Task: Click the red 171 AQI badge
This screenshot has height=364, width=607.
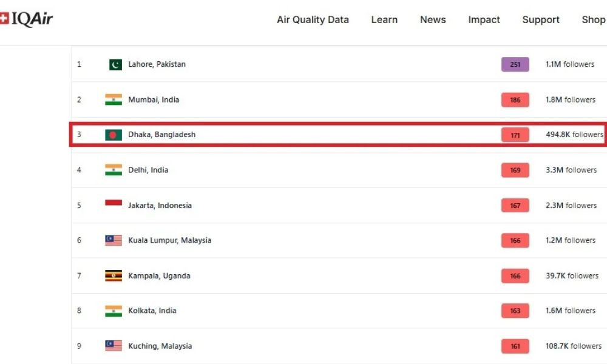Action: [515, 135]
